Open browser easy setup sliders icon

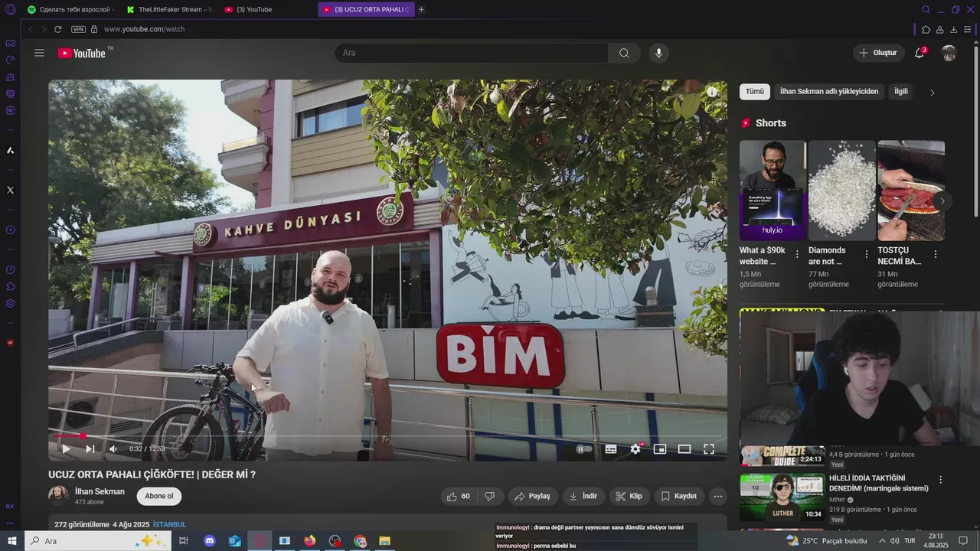pyautogui.click(x=968, y=29)
